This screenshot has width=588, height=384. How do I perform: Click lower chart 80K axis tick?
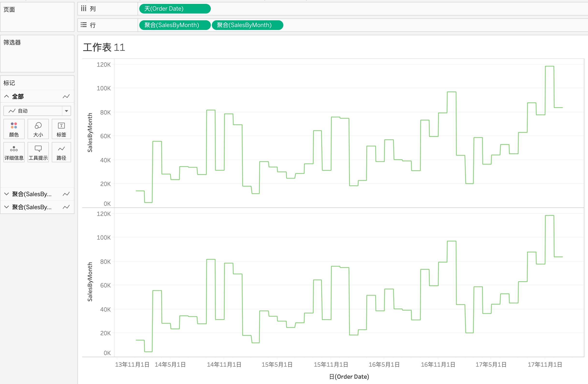click(x=105, y=262)
